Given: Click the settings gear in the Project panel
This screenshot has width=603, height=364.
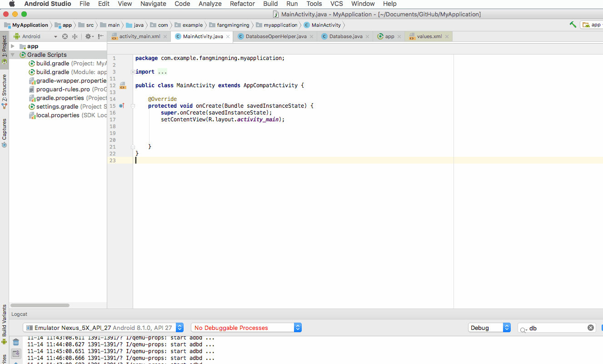Looking at the screenshot, I should 88,36.
